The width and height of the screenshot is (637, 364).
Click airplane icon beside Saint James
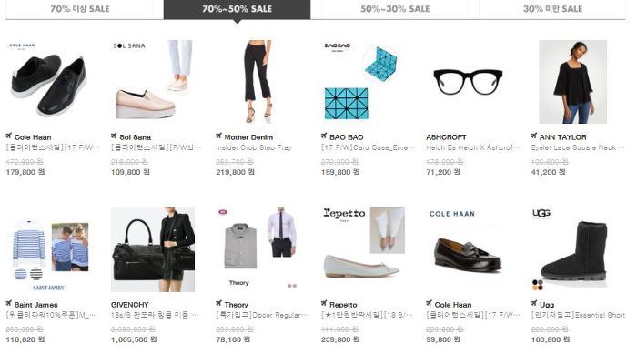point(8,303)
